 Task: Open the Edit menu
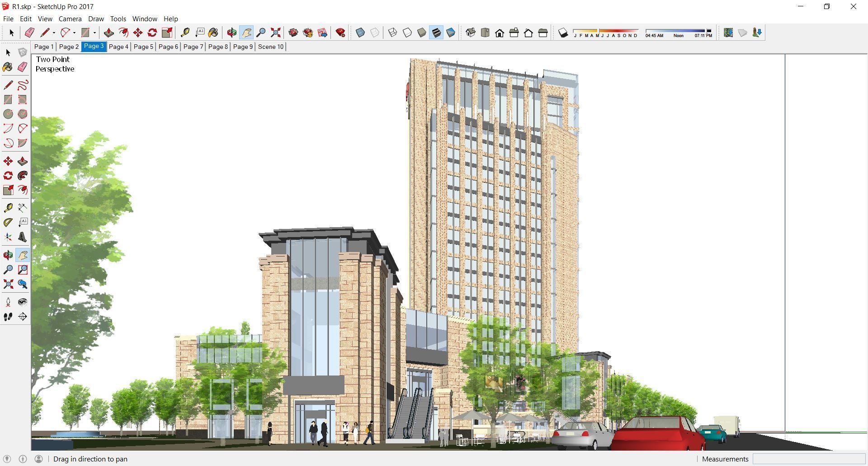coord(25,19)
